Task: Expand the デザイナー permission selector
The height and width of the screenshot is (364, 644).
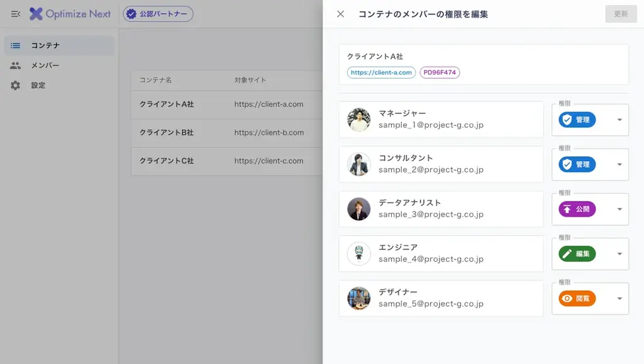Action: [619, 298]
